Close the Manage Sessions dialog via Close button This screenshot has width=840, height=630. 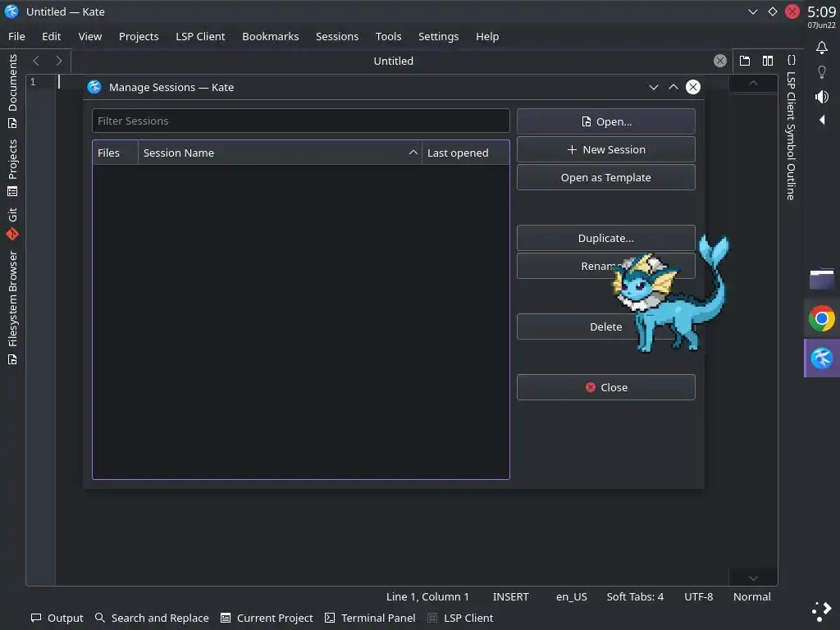tap(606, 387)
